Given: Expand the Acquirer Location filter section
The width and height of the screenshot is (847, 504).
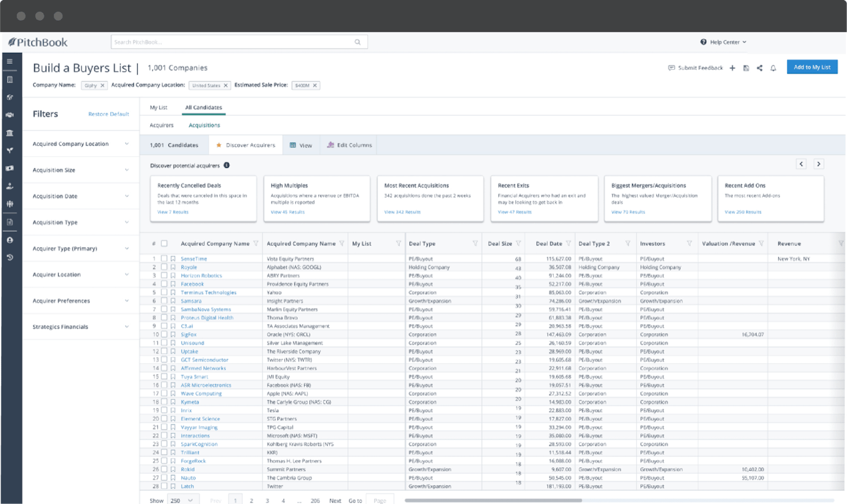Looking at the screenshot, I should (x=80, y=274).
